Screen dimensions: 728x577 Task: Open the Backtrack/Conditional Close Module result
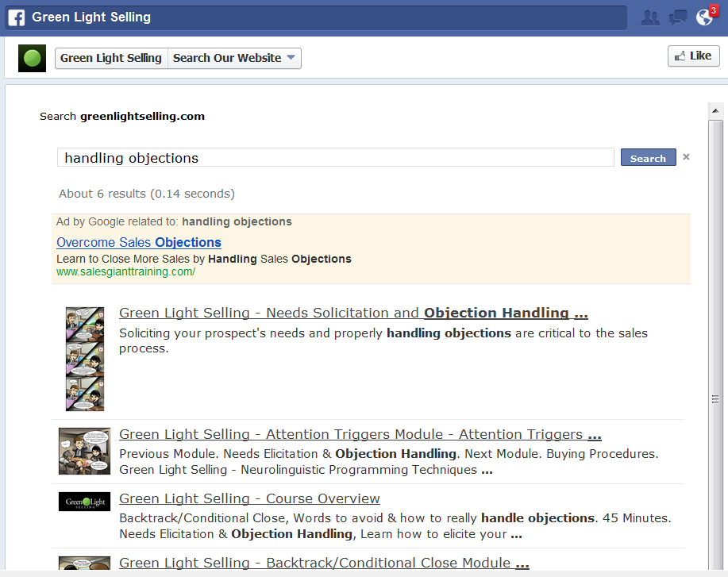tap(324, 563)
